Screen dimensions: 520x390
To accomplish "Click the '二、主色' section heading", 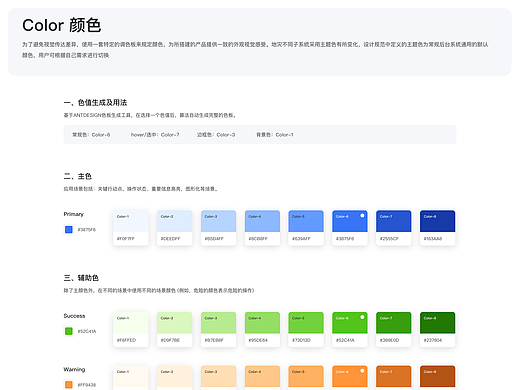I will coord(78,176).
